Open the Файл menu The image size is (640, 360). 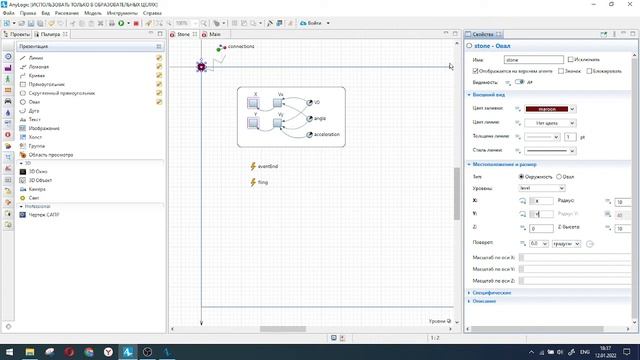coord(9,13)
